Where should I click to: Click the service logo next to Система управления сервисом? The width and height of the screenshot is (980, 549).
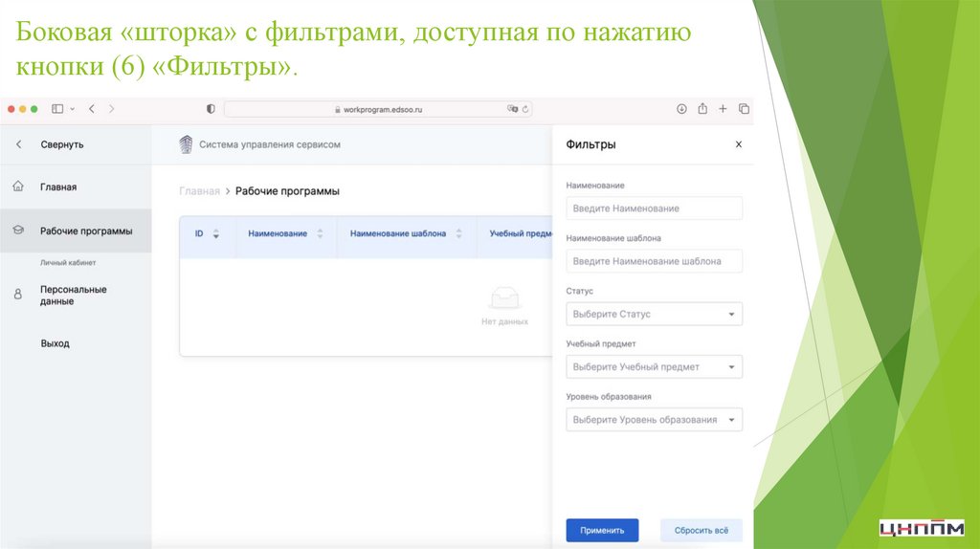[186, 144]
